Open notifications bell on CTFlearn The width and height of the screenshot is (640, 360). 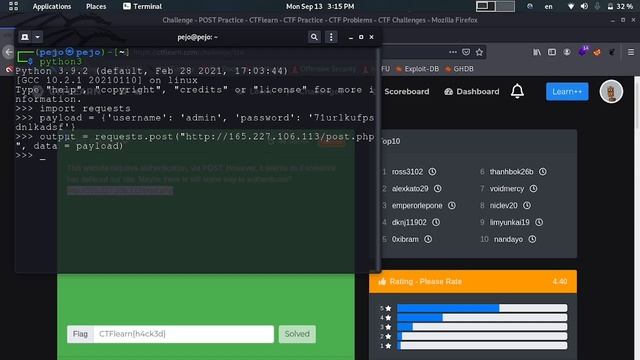[x=517, y=91]
